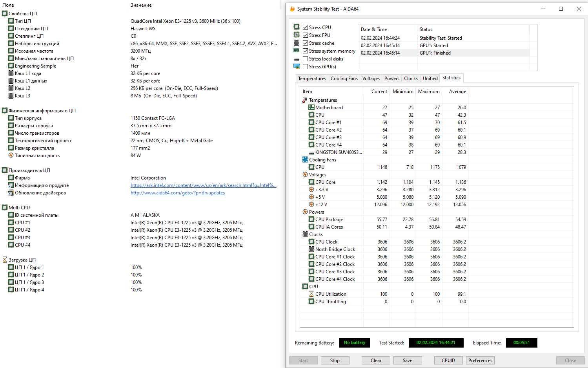Click the Информация о продукте icon
588x368 pixels.
pos(11,185)
